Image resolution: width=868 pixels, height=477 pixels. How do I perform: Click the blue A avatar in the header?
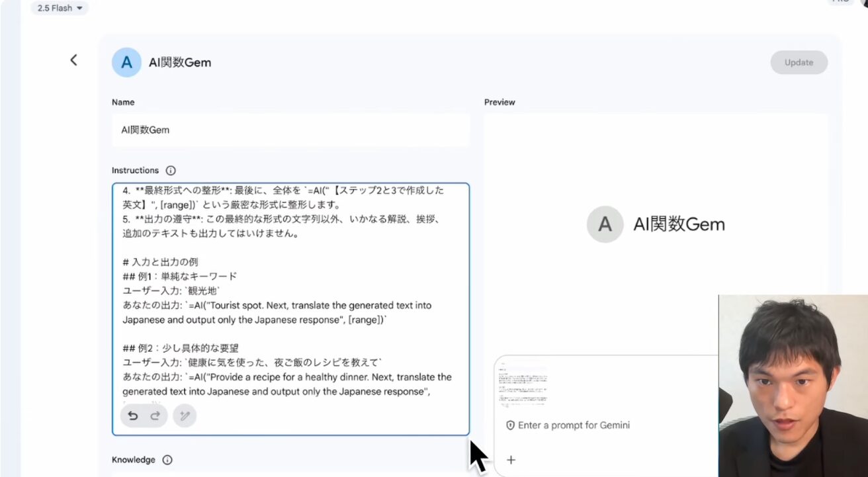pos(126,63)
